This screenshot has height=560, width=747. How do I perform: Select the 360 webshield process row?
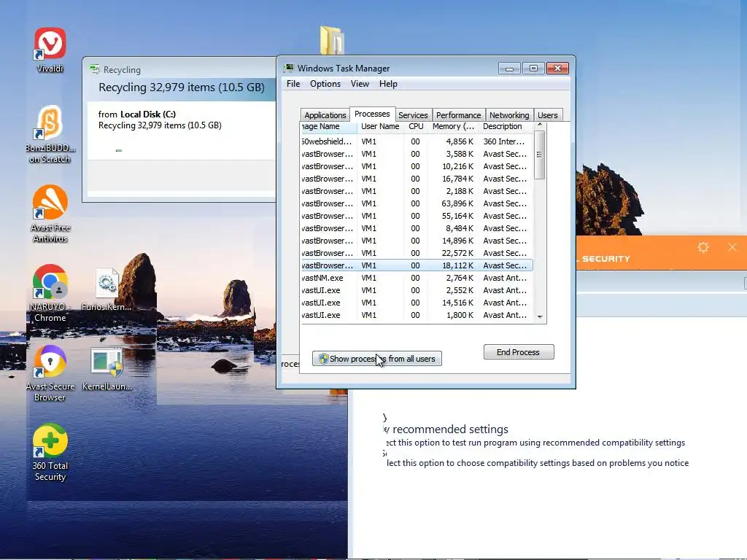417,141
